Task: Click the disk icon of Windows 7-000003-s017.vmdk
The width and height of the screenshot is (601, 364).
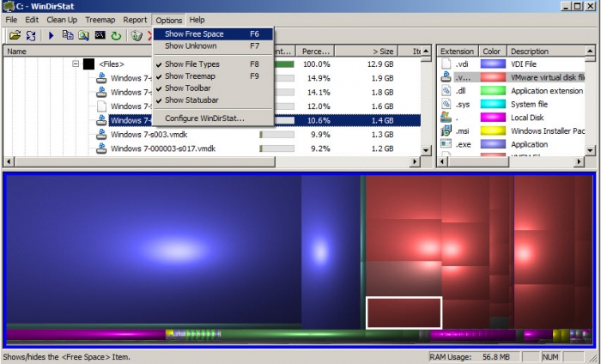Action: [x=101, y=149]
